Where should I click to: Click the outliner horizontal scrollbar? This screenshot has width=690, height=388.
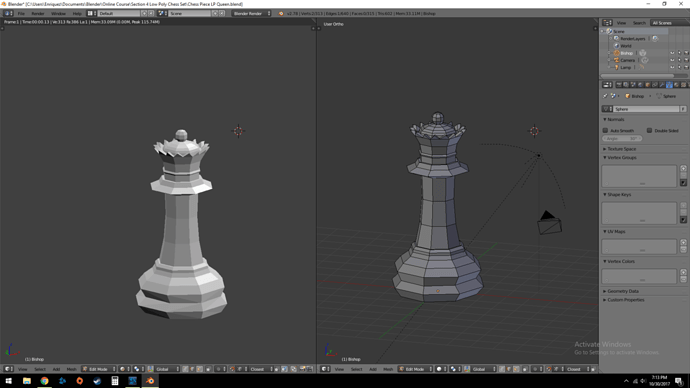point(637,76)
